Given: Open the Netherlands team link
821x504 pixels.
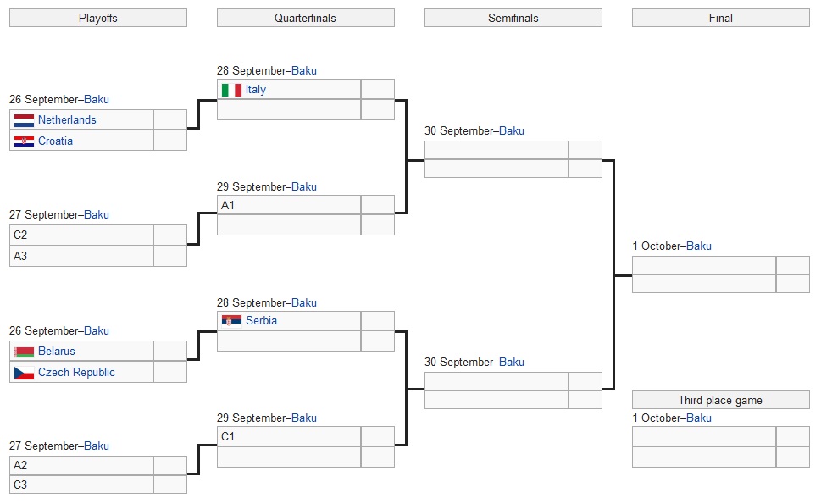Looking at the screenshot, I should coord(67,120).
